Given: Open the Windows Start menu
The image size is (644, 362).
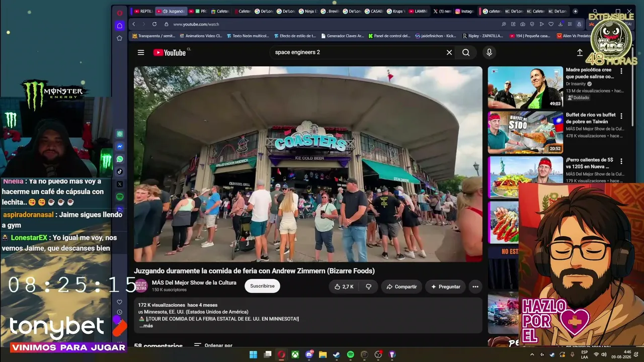Looking at the screenshot, I should (x=254, y=354).
